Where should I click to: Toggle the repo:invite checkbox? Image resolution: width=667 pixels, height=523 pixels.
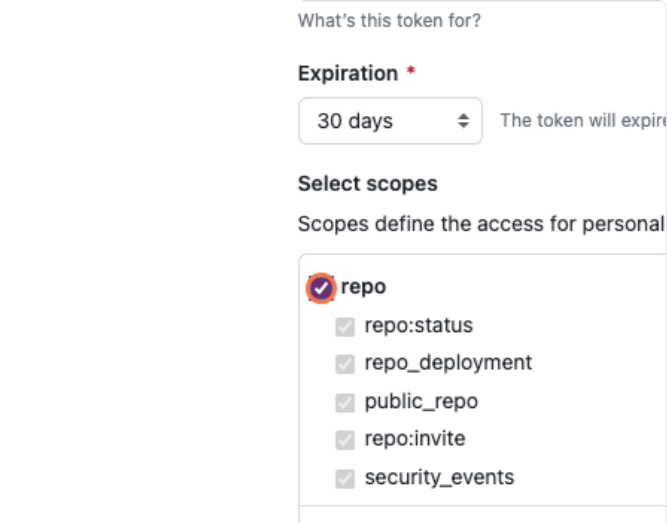coord(345,440)
